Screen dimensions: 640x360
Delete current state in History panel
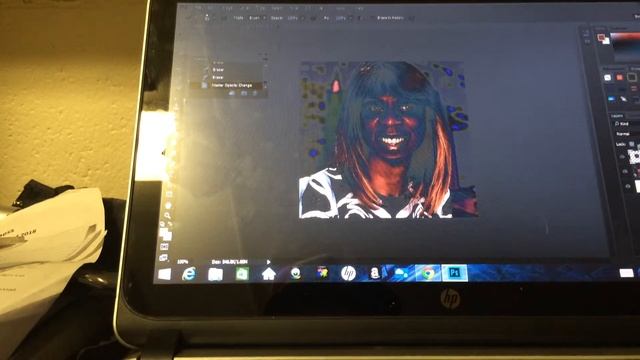[255, 93]
